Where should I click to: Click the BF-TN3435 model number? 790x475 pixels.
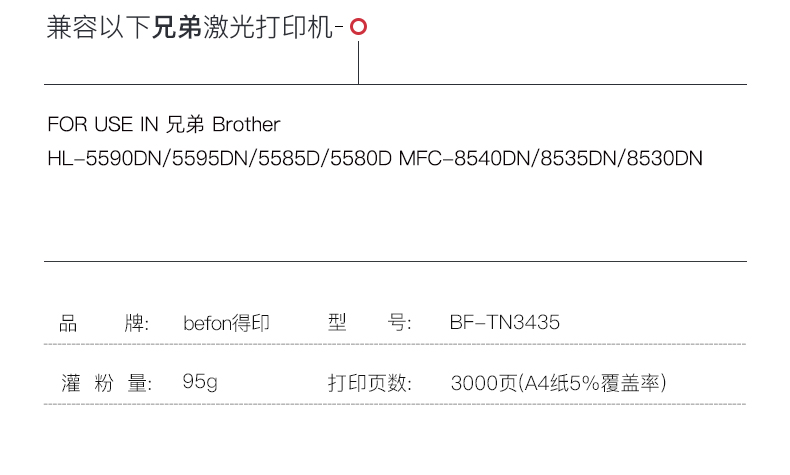point(504,322)
